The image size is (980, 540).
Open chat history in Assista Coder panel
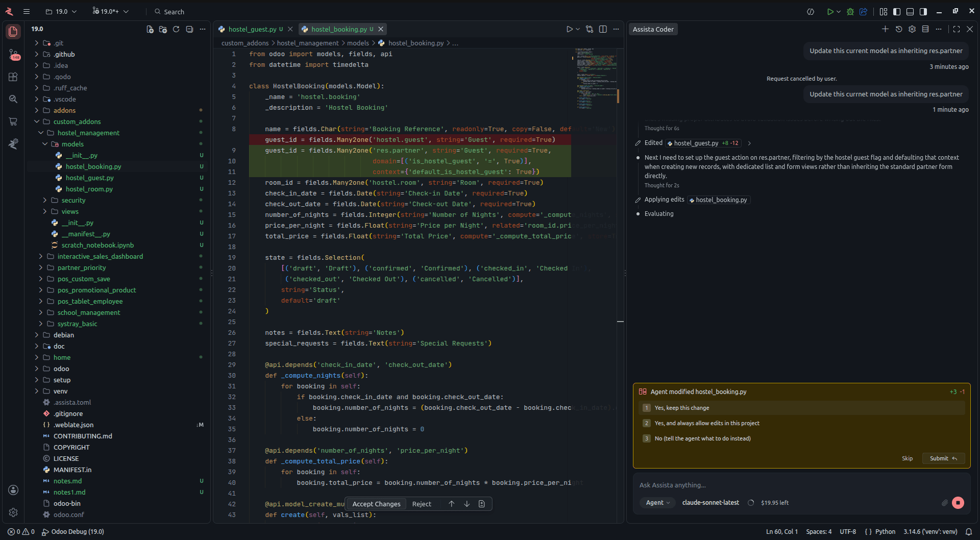[899, 29]
